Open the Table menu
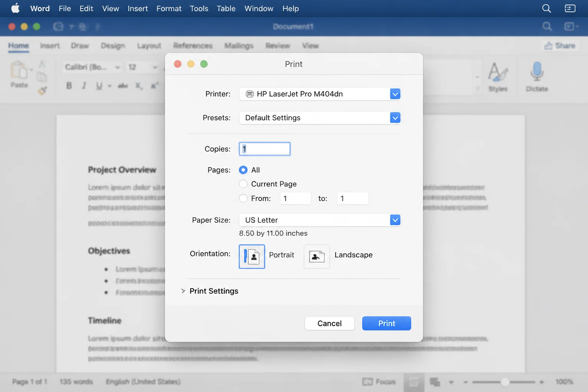This screenshot has width=588, height=392. coord(226,8)
